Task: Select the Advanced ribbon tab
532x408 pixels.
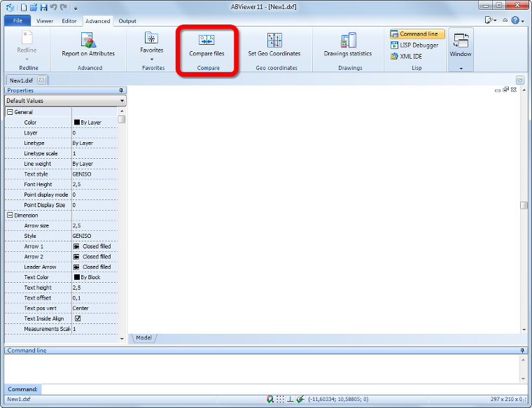Action: tap(98, 21)
